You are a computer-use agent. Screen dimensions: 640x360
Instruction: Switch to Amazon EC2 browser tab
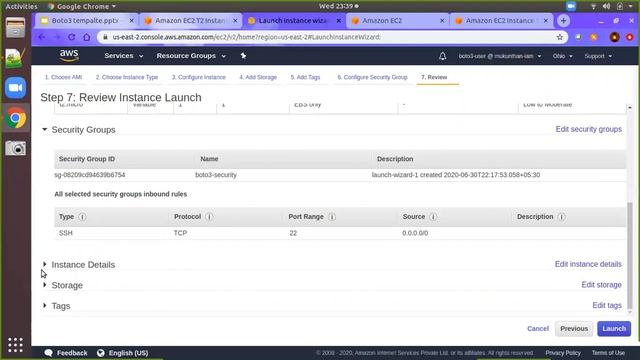pyautogui.click(x=398, y=20)
